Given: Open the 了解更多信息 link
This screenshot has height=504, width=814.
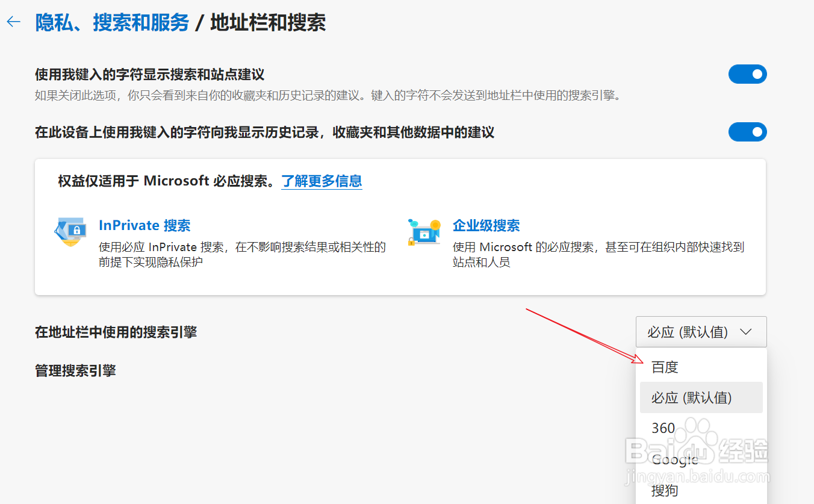Looking at the screenshot, I should [322, 181].
